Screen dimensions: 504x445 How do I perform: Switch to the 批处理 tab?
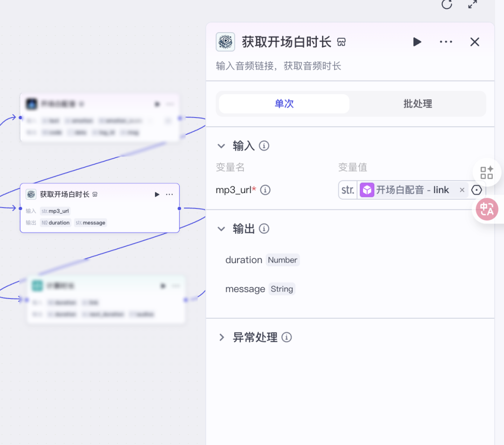coord(418,104)
